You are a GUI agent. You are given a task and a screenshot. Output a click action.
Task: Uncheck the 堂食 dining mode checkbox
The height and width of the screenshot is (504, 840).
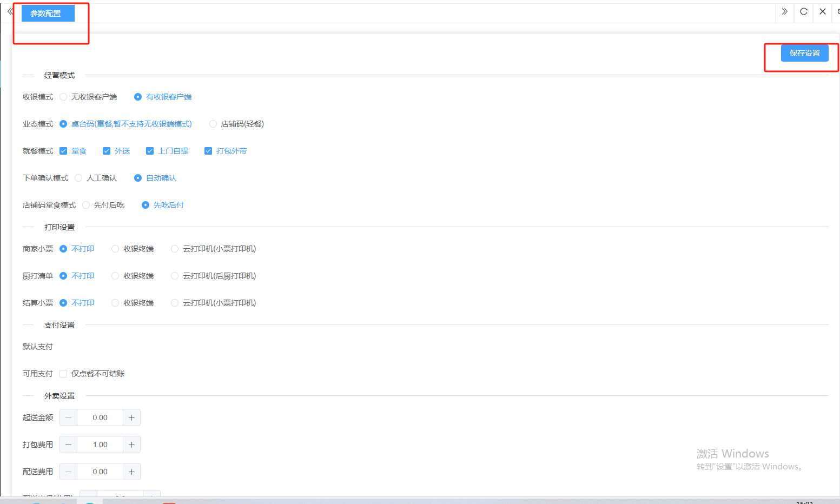coord(63,151)
